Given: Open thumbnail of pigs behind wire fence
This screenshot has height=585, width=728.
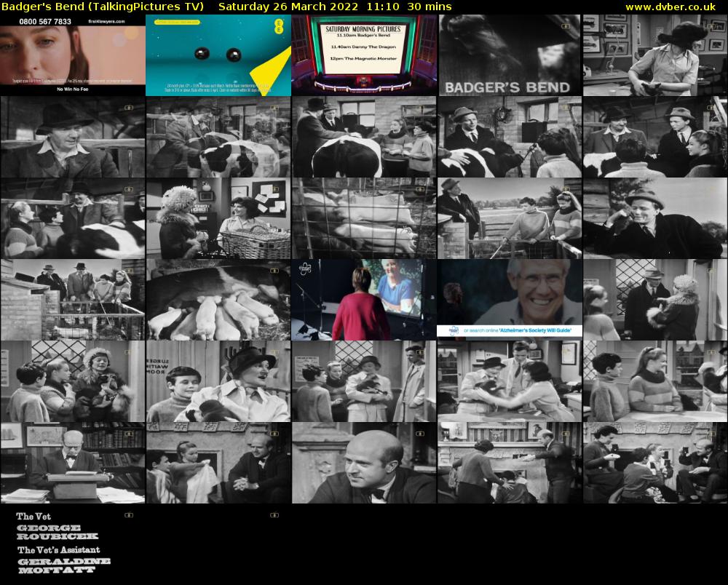Looking at the screenshot, I should [x=364, y=218].
